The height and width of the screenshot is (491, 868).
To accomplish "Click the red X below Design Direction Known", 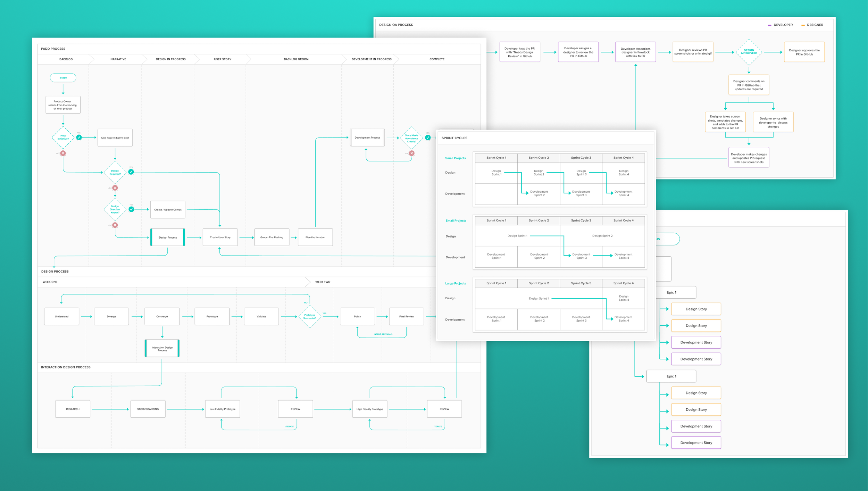I will click(115, 225).
